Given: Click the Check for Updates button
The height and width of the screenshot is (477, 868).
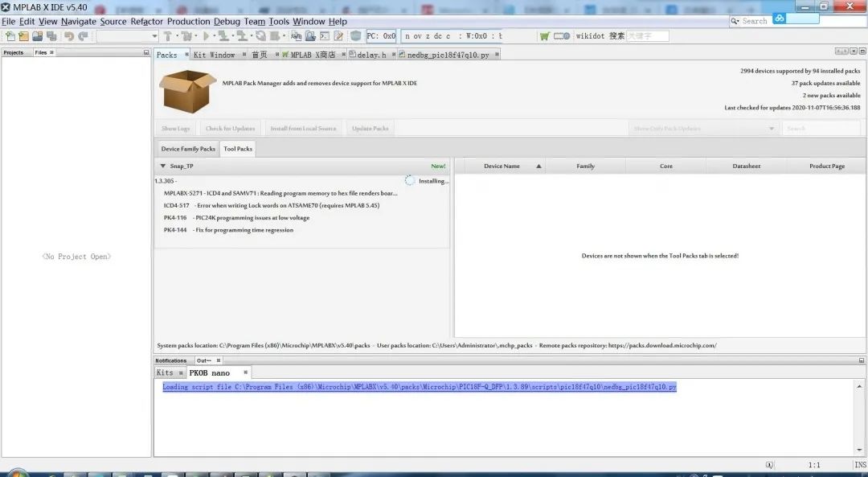Looking at the screenshot, I should (230, 129).
